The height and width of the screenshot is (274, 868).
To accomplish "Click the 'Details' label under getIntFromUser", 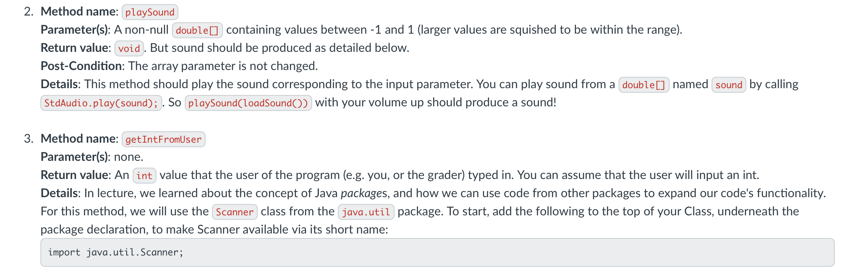I will [60, 193].
